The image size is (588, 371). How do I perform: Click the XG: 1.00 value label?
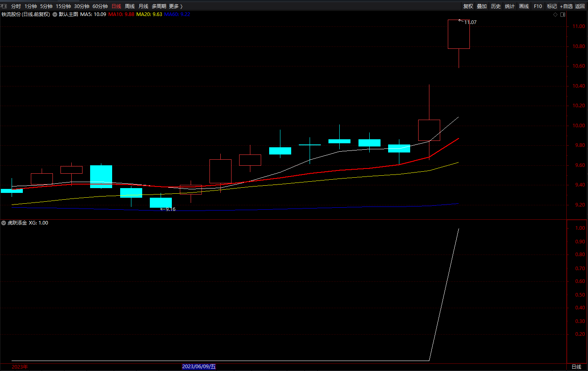38,223
